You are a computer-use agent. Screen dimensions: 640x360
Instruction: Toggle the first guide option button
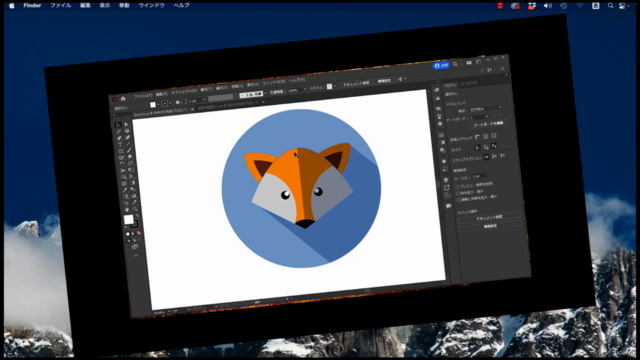point(478,147)
